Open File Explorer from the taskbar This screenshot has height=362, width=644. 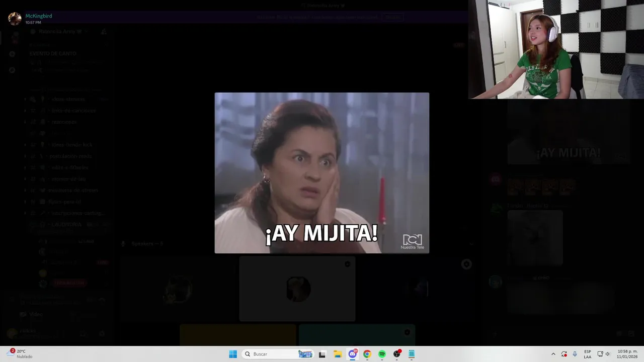338,354
